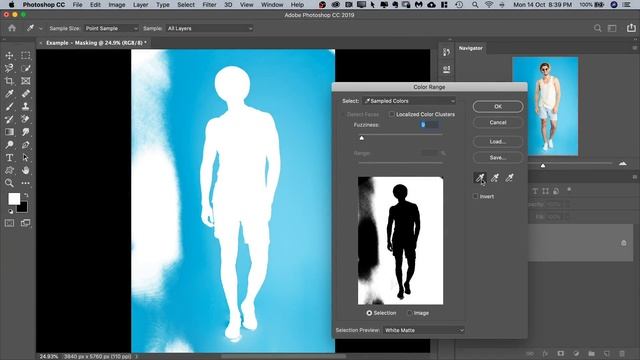640x360 pixels.
Task: Click the first Color Range eyedropper tool
Action: click(480, 178)
